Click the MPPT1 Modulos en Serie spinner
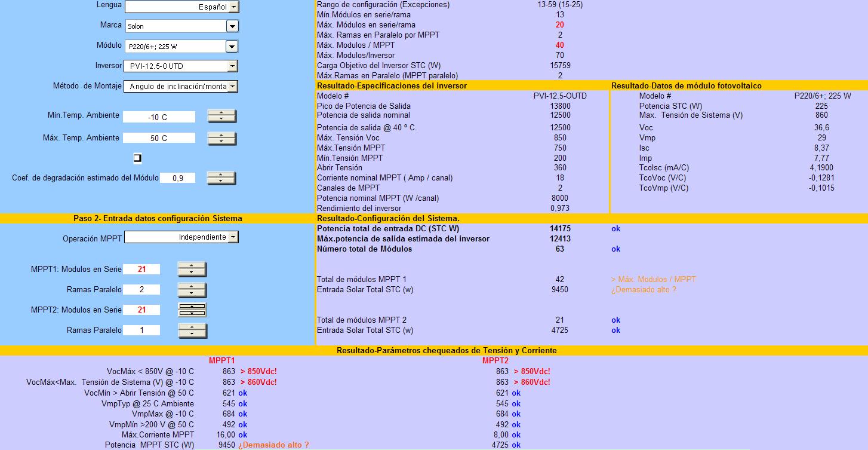This screenshot has width=868, height=450. tap(192, 270)
